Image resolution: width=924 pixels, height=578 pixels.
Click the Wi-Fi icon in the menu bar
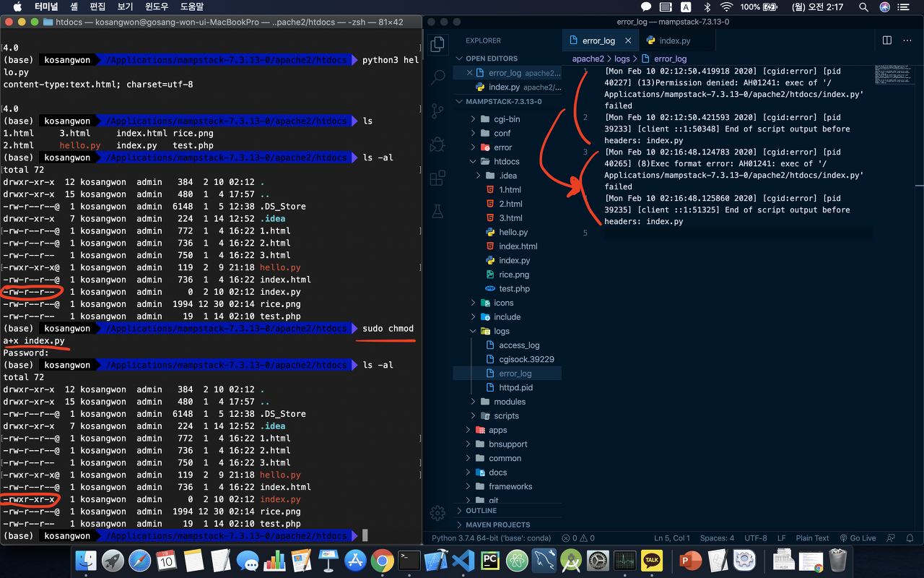726,7
